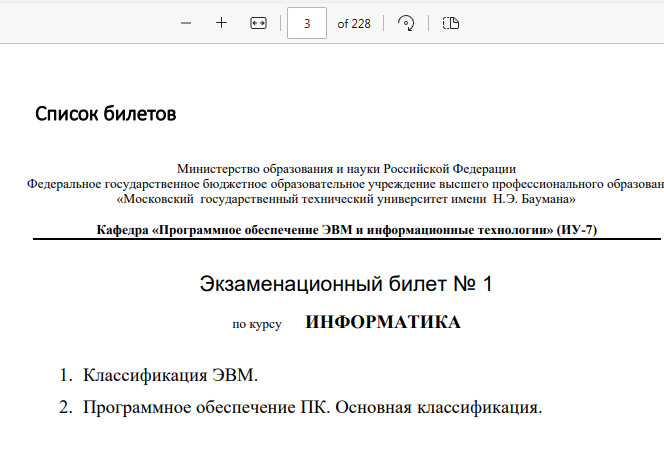Select the line 'Министерство образования и науки Российской Федерации'
664x473 pixels.
346,169
